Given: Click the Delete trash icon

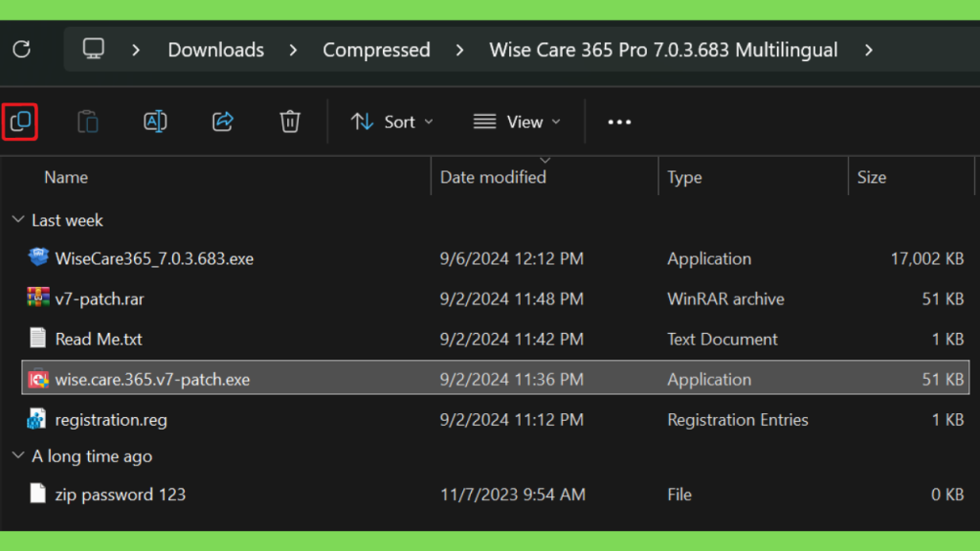Looking at the screenshot, I should [290, 121].
